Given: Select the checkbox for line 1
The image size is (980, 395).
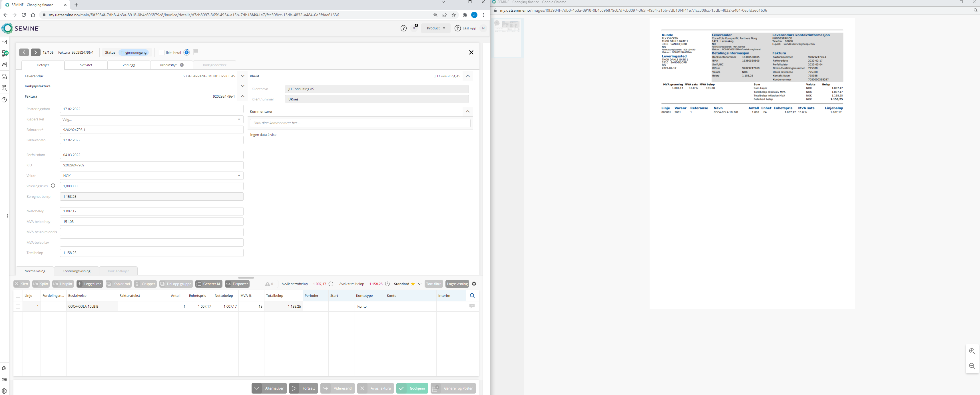Looking at the screenshot, I should coord(18,307).
